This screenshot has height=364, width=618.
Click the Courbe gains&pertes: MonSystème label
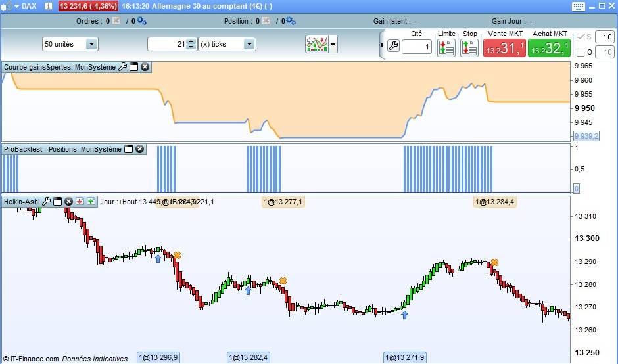tap(60, 67)
